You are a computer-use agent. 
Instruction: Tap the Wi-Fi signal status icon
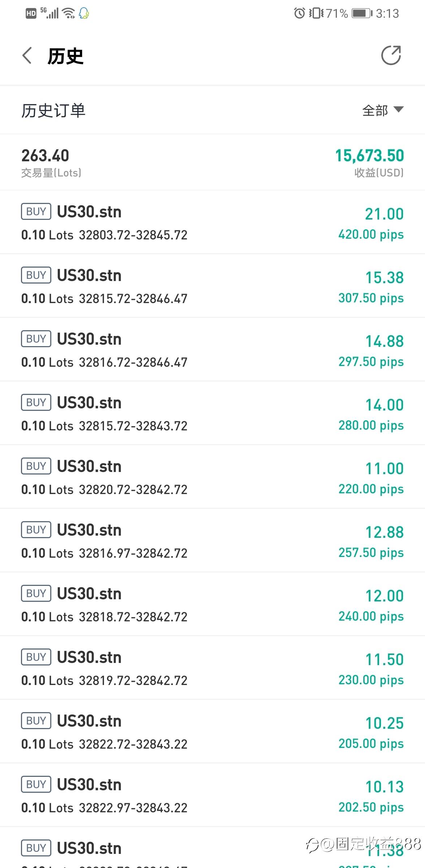click(x=68, y=13)
